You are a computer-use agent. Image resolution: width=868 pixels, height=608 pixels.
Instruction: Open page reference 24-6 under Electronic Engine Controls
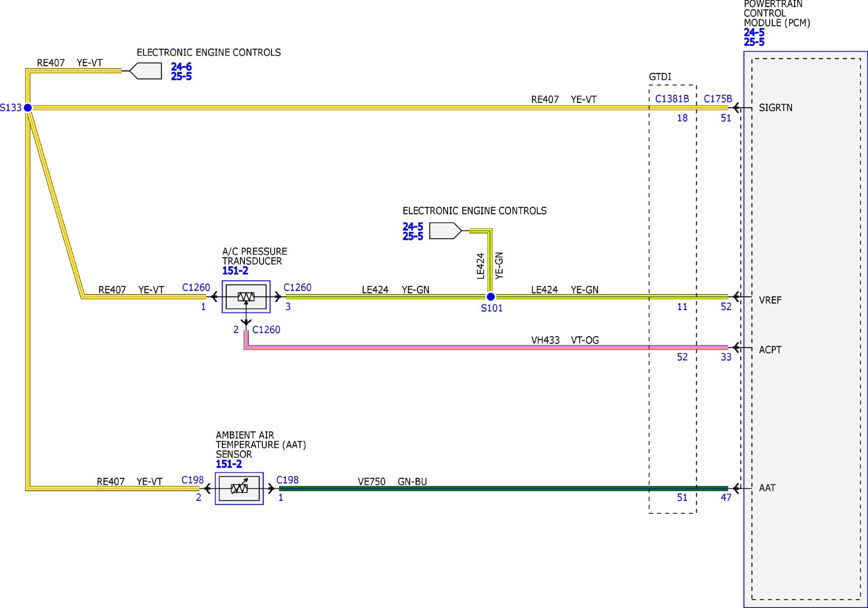(181, 66)
